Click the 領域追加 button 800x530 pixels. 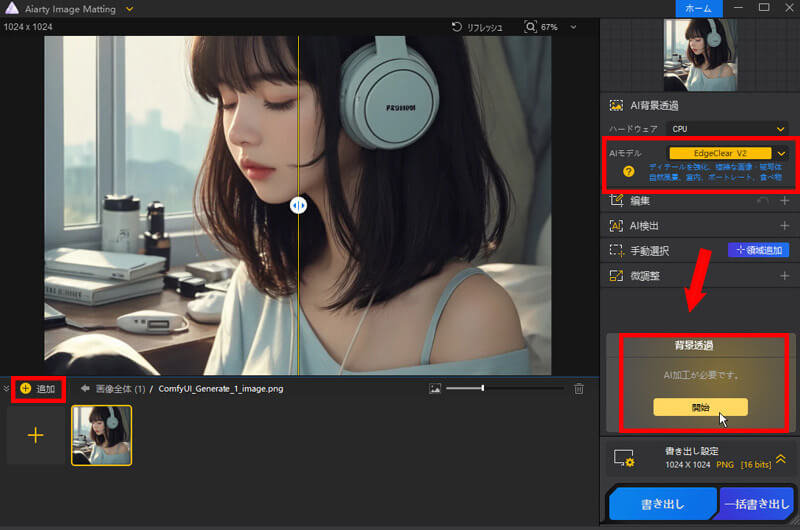point(759,250)
